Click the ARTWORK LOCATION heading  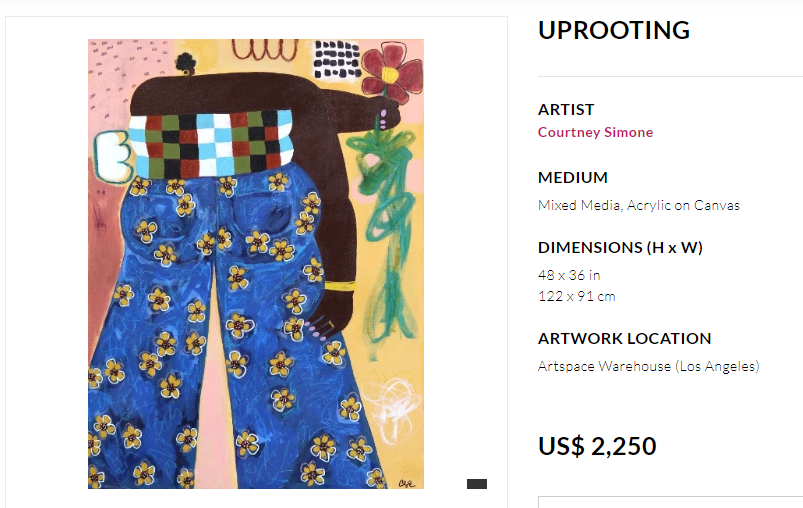(624, 338)
